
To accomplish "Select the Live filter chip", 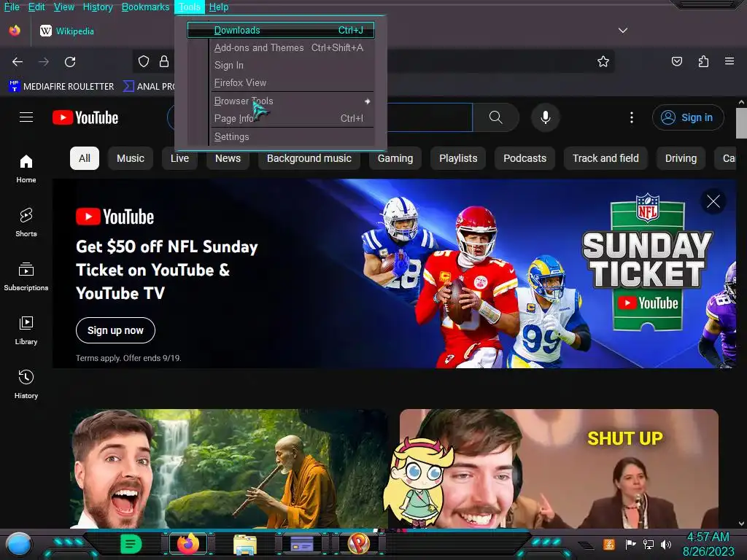I will [179, 158].
